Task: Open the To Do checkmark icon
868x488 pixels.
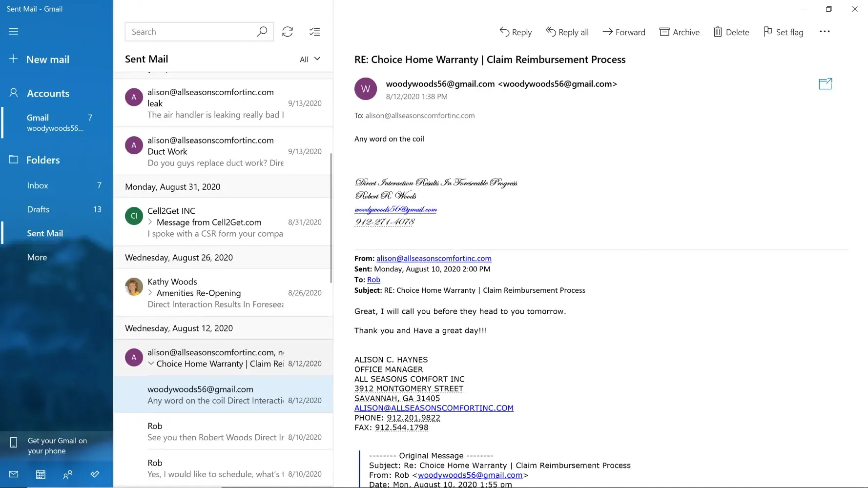Action: coord(95,474)
